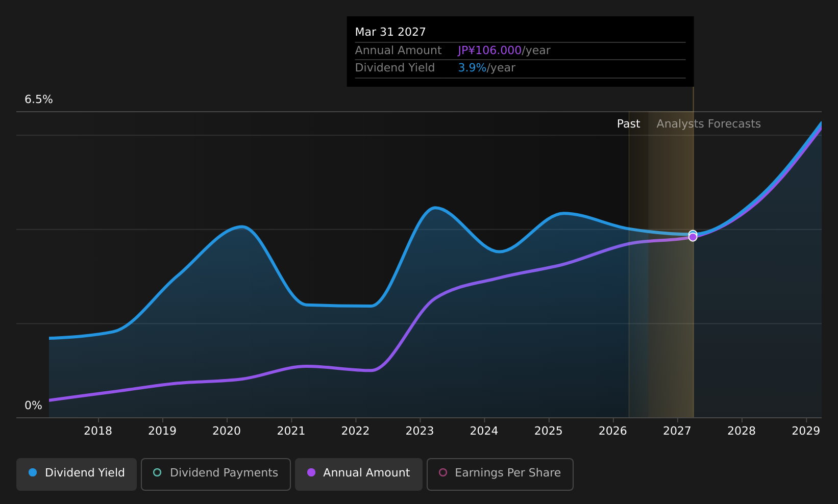Click the teal Dividend Payments legend circle
The height and width of the screenshot is (504, 838).
[x=157, y=472]
